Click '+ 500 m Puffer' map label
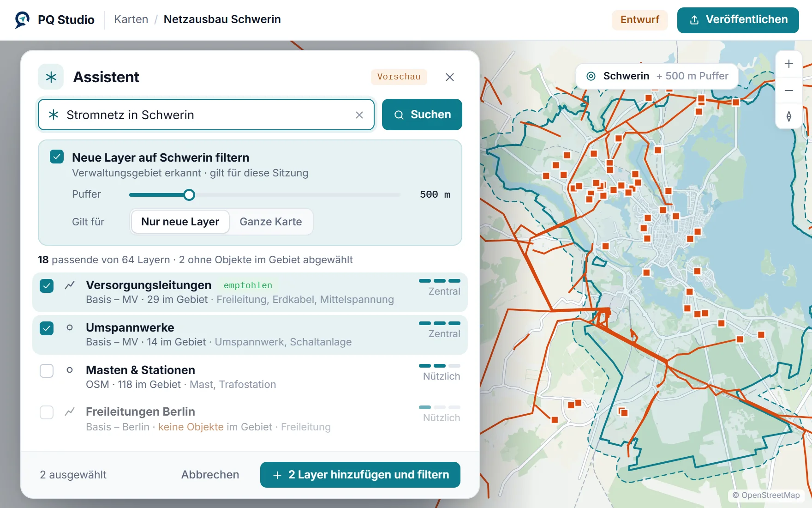 click(x=692, y=76)
